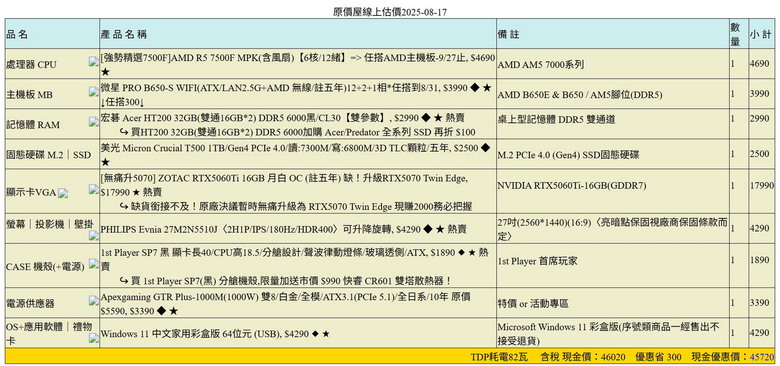Screen dimensions: 780x366
Task: Select the AMD R5 7500F MPK product text
Action: click(x=298, y=64)
